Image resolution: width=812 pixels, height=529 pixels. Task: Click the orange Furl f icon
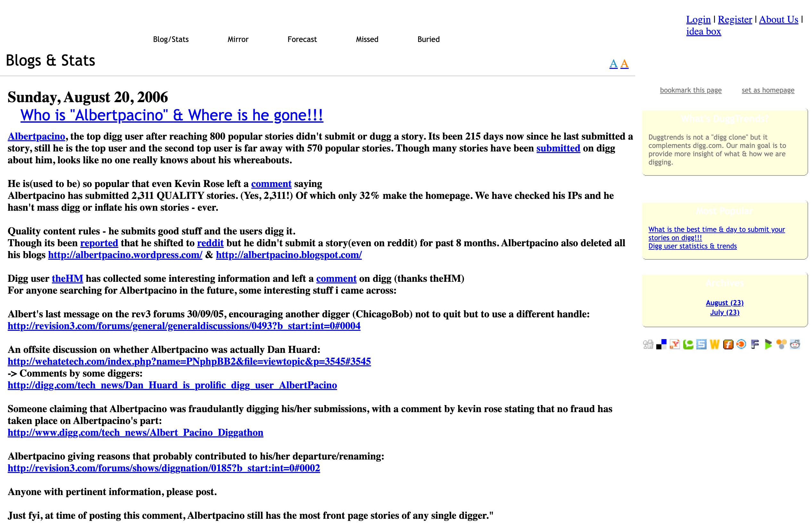click(728, 345)
